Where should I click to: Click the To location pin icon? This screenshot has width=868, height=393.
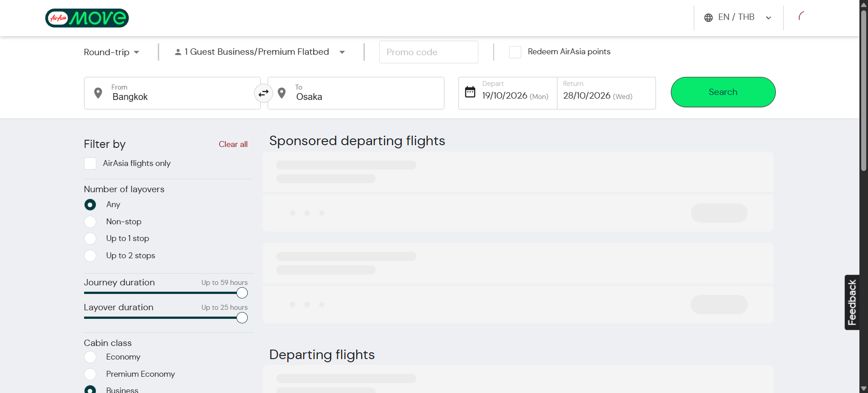(x=282, y=93)
